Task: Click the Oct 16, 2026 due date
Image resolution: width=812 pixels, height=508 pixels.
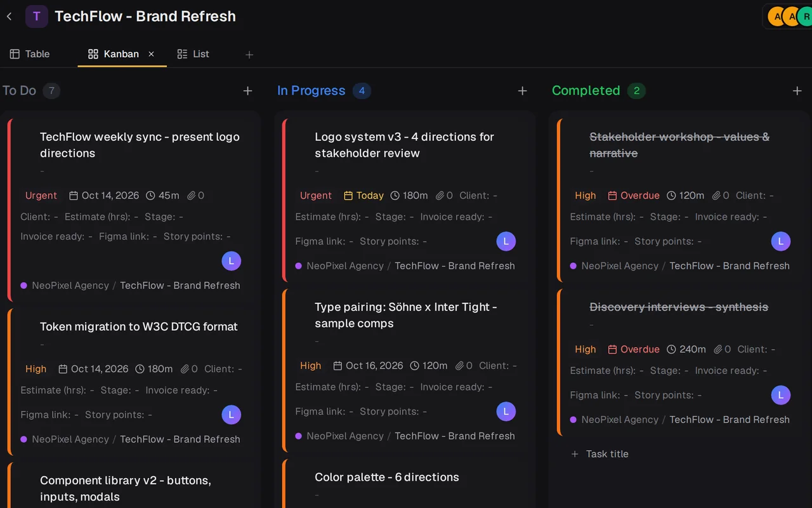Action: (x=369, y=366)
